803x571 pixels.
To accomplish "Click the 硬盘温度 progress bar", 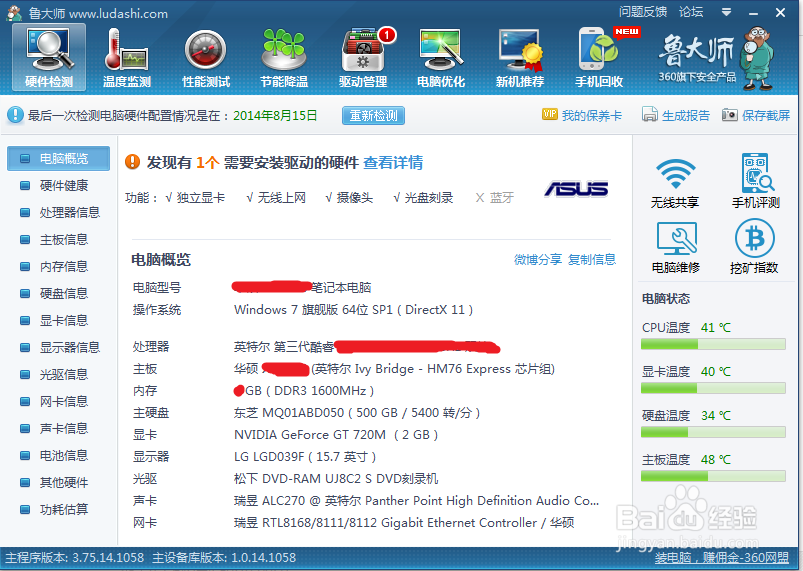I will pos(713,432).
